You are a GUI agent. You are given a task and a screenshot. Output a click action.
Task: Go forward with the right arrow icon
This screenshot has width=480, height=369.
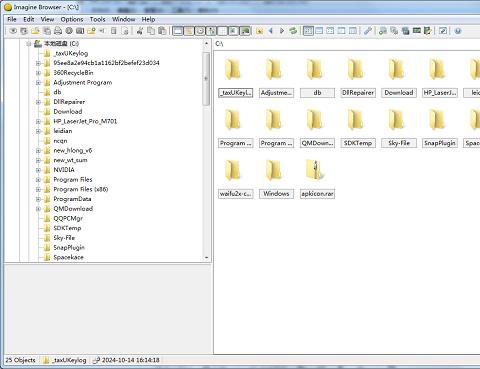pyautogui.click(x=282, y=31)
